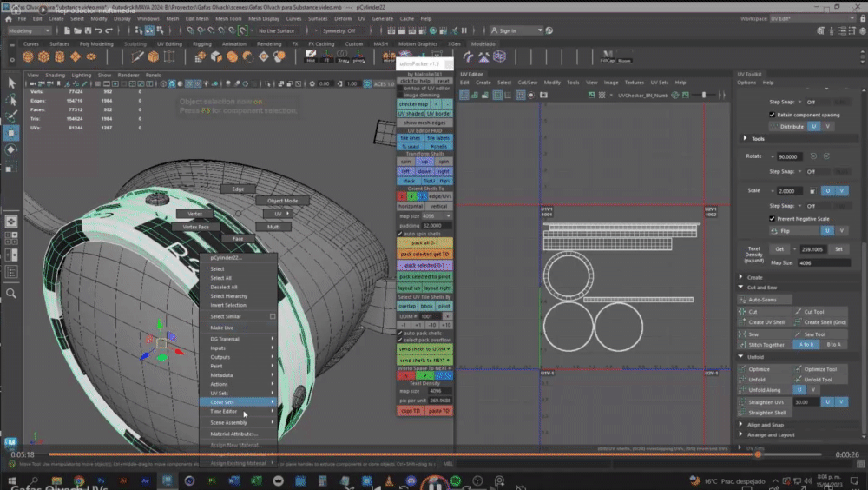
Task: Choose Material Attributes from context menu
Action: (234, 434)
